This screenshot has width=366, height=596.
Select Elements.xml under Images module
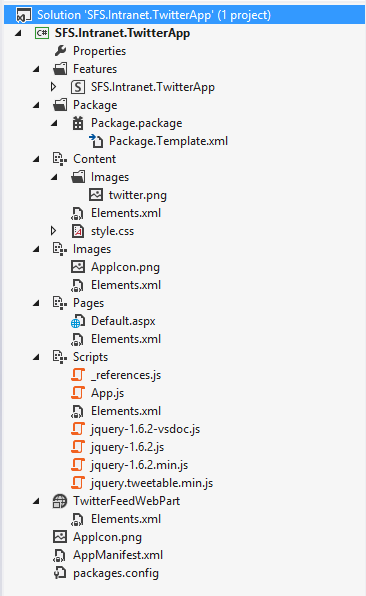click(126, 285)
